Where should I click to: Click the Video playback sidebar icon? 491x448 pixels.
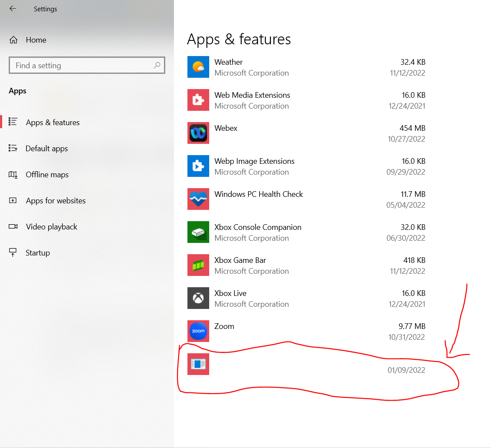pos(13,226)
